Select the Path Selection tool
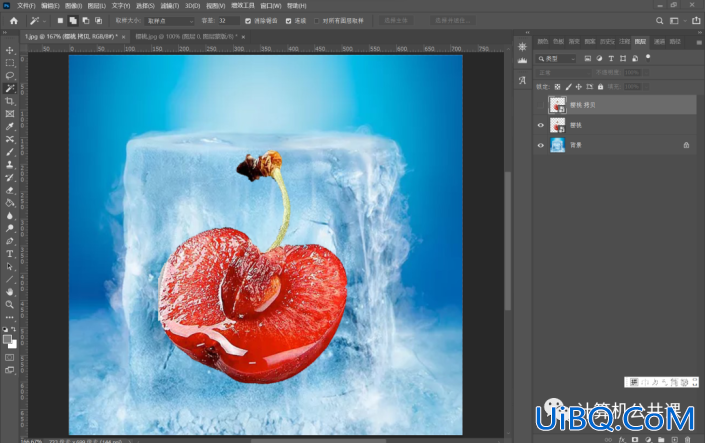The height and width of the screenshot is (443, 705). point(9,266)
